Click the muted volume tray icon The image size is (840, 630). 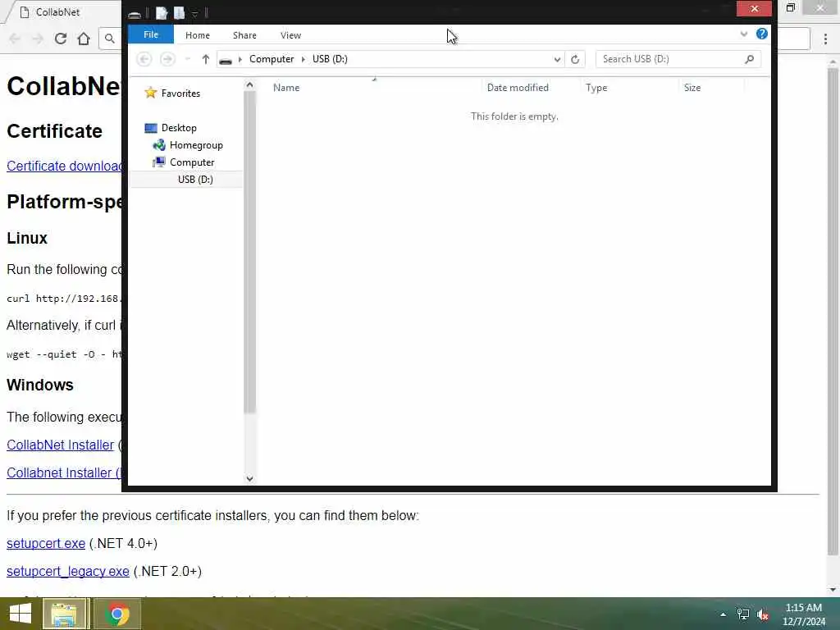click(763, 614)
